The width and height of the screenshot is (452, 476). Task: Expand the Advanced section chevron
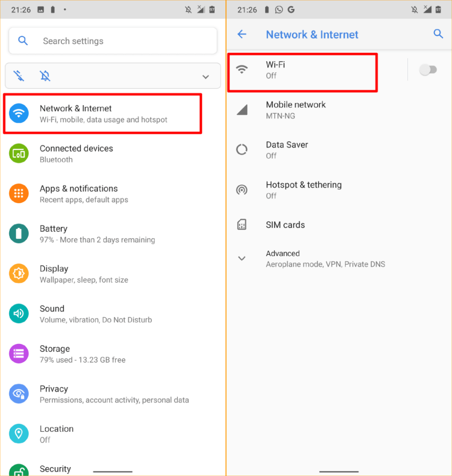click(x=242, y=258)
